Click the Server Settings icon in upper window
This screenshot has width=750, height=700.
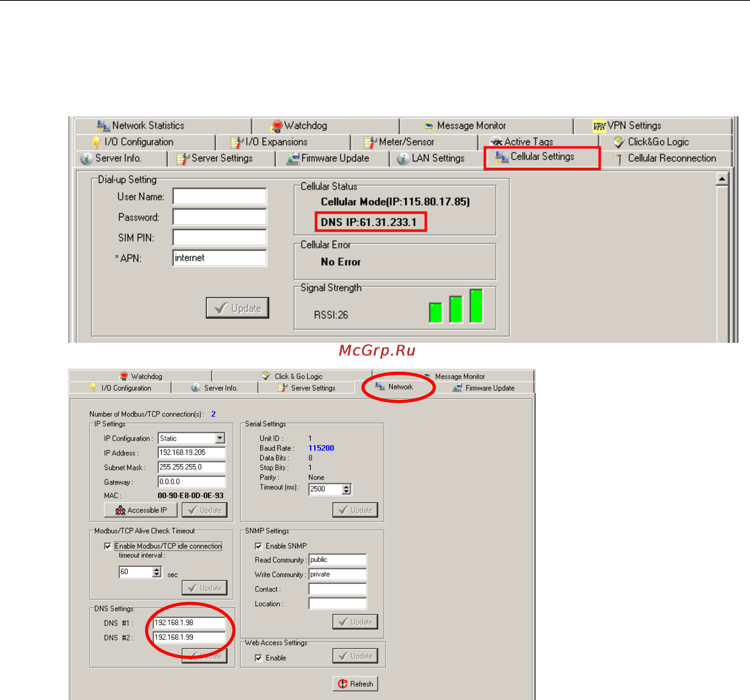(183, 158)
